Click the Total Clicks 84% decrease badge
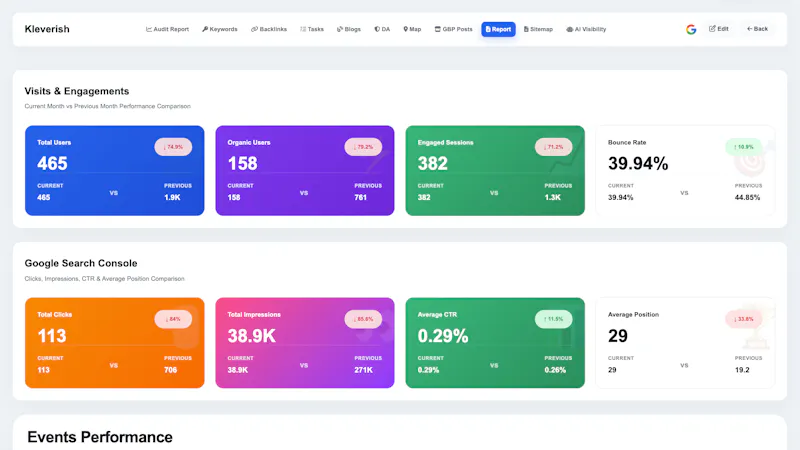This screenshot has height=450, width=800. pos(173,319)
